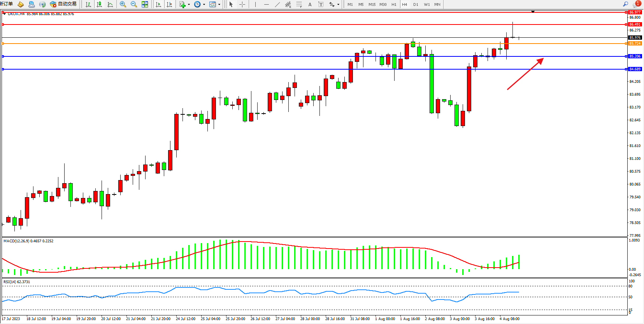Select the Crosshair tool
Image resolution: width=644 pixels, height=324 pixels.
(x=242, y=4)
